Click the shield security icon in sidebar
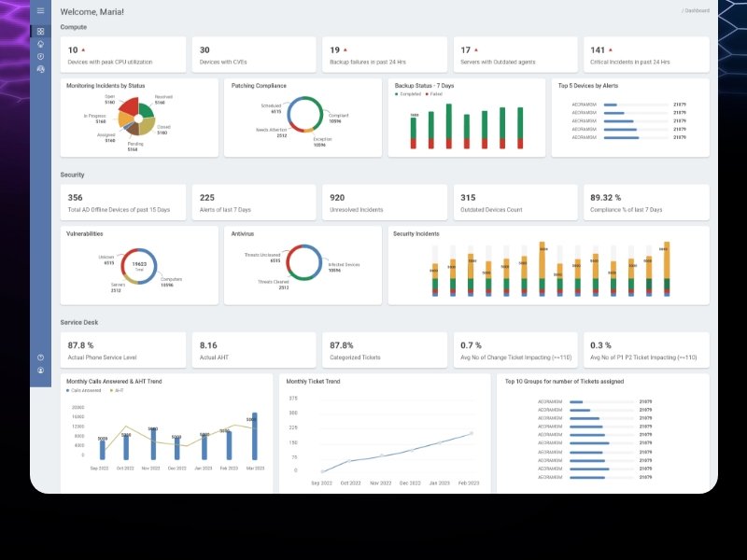This screenshot has height=560, width=747. pyautogui.click(x=40, y=57)
